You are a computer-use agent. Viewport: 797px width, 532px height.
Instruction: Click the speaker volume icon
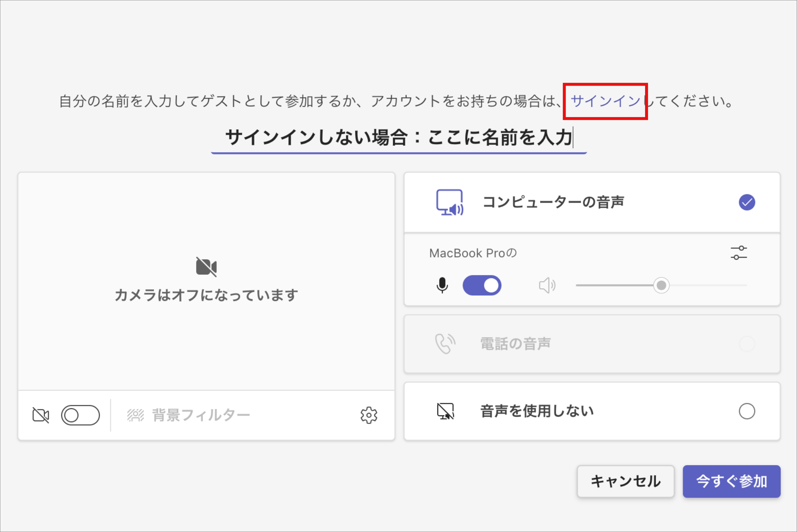click(546, 285)
